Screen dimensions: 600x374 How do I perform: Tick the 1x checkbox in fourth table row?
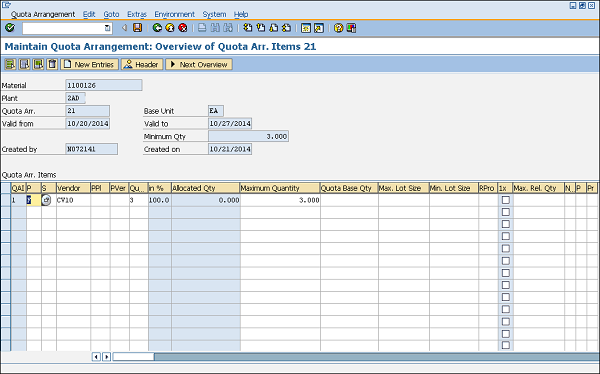click(x=505, y=236)
